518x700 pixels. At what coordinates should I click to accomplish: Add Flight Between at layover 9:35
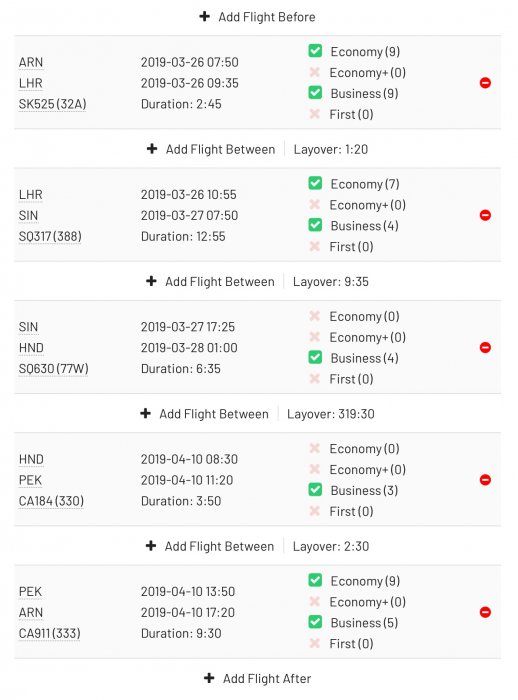pos(210,282)
